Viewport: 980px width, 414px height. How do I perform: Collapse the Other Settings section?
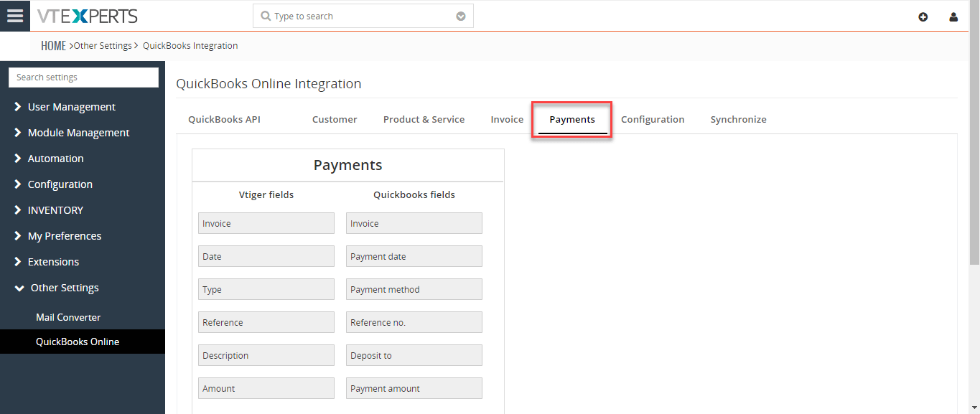point(64,287)
